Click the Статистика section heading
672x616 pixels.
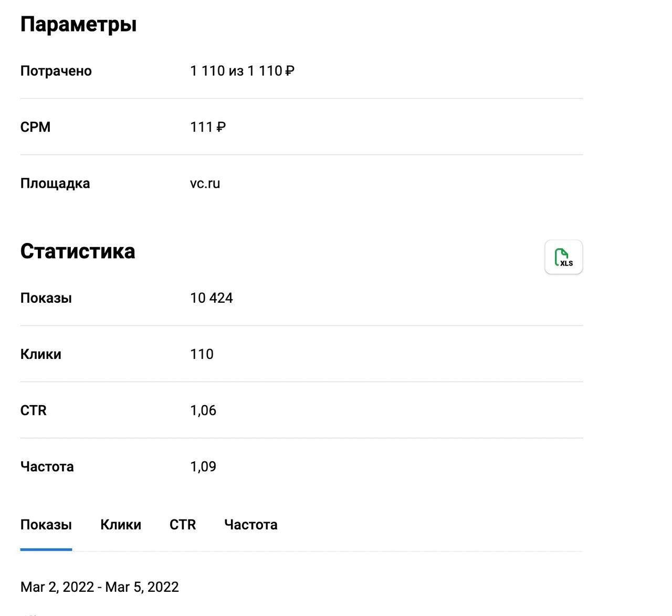[x=78, y=251]
